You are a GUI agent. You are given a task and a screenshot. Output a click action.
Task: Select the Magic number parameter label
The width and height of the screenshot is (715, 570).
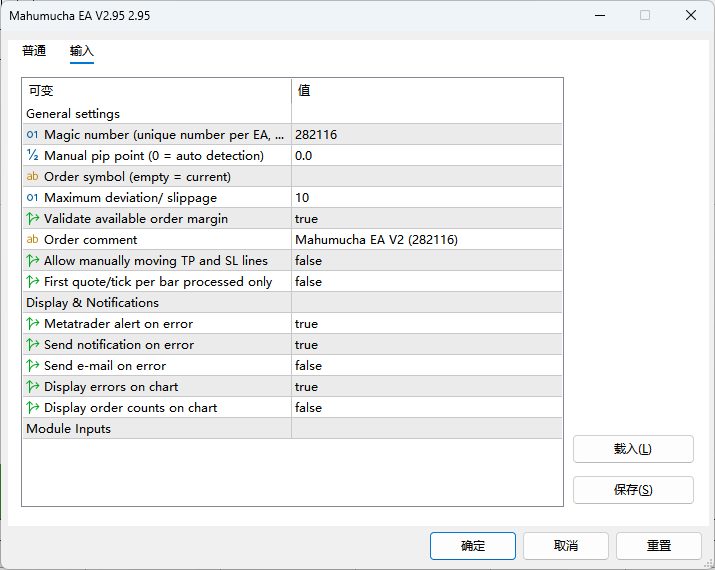[164, 135]
